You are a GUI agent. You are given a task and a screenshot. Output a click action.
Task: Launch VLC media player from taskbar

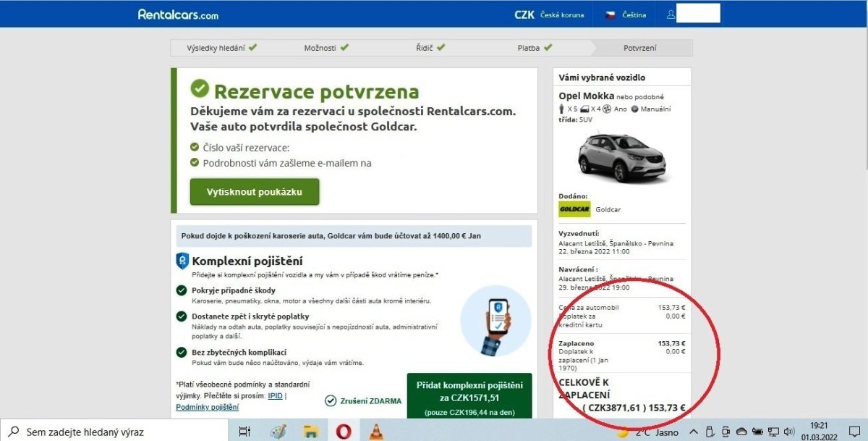coord(375,432)
